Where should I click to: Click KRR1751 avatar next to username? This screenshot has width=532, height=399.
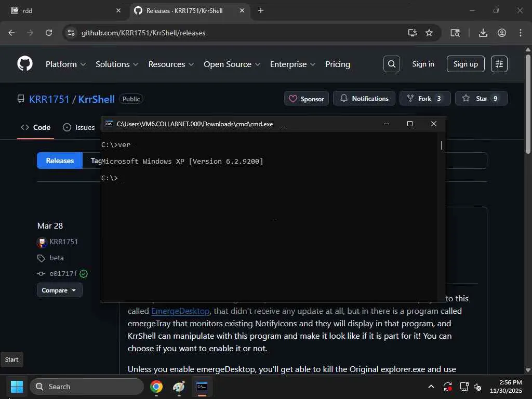click(x=42, y=242)
